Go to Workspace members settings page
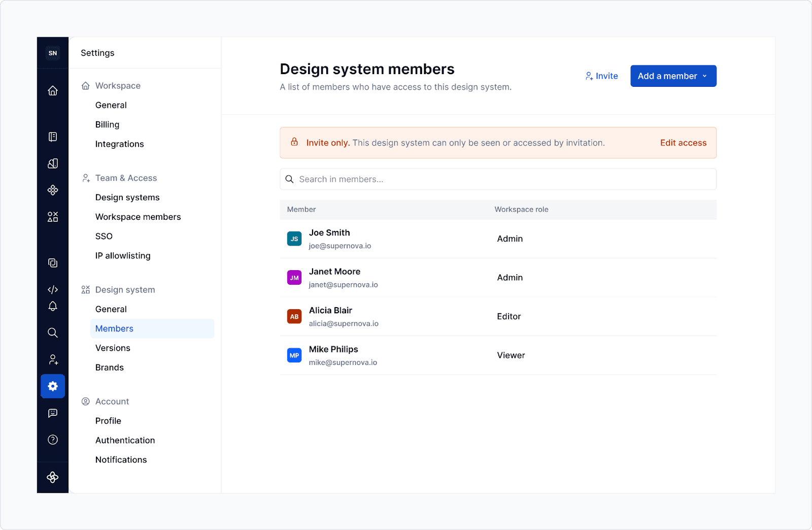 pos(138,217)
